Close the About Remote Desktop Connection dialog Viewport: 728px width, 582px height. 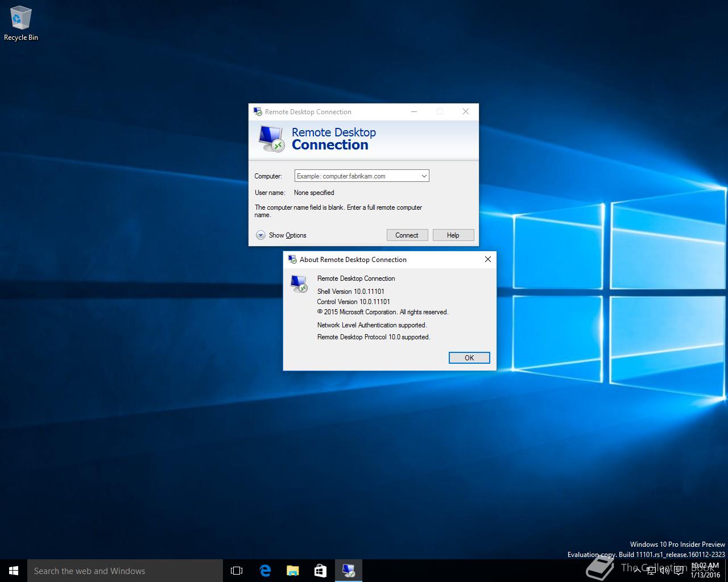pos(487,259)
